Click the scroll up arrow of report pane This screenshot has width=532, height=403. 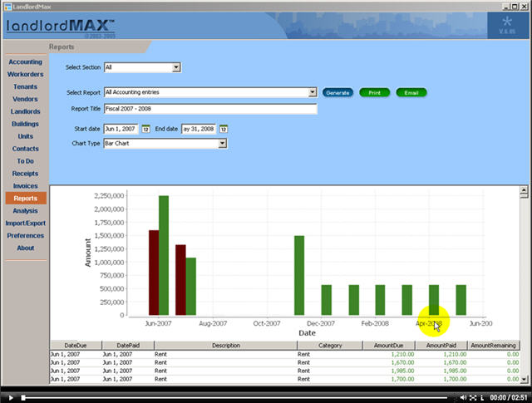[524, 189]
